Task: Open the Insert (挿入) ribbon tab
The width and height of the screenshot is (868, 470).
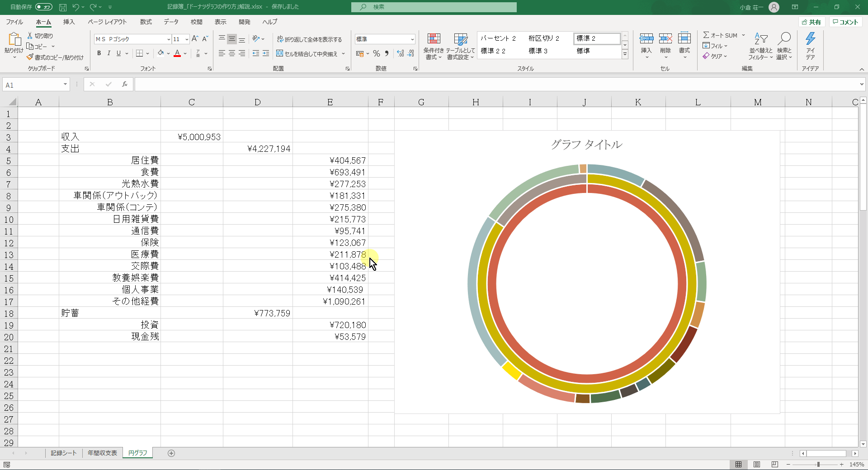Action: [69, 22]
